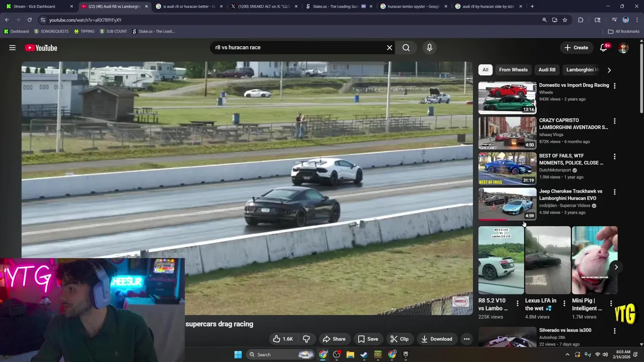Open options for Jeep Cherokee Trackhawk video
The image size is (644, 362).
pyautogui.click(x=614, y=192)
